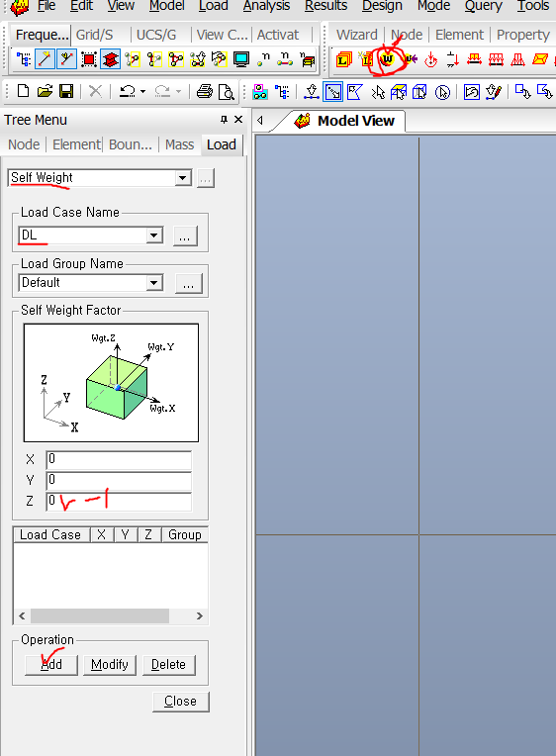The image size is (556, 756).
Task: Switch to the Node tab in Tree Menu
Action: click(x=24, y=144)
